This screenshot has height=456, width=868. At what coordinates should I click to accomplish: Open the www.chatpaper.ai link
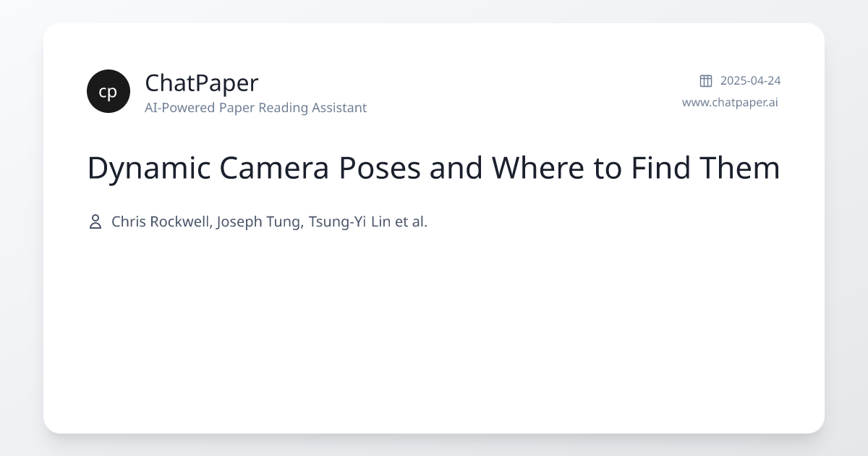click(x=730, y=102)
